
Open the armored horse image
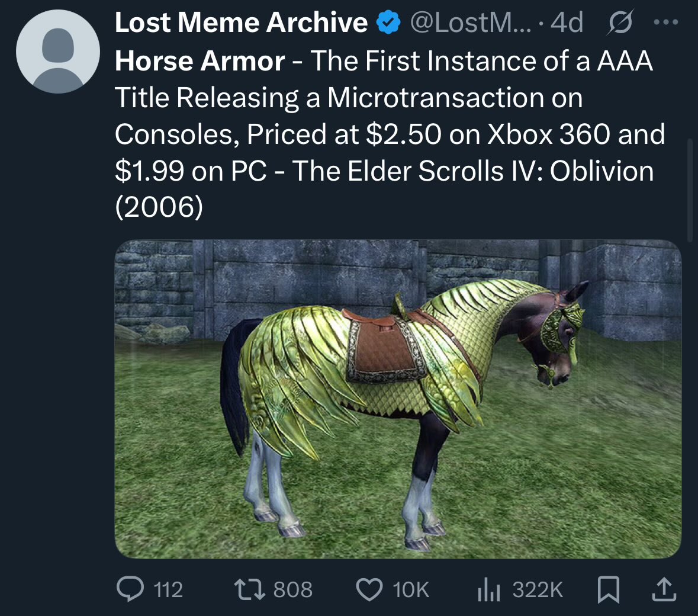pos(398,399)
